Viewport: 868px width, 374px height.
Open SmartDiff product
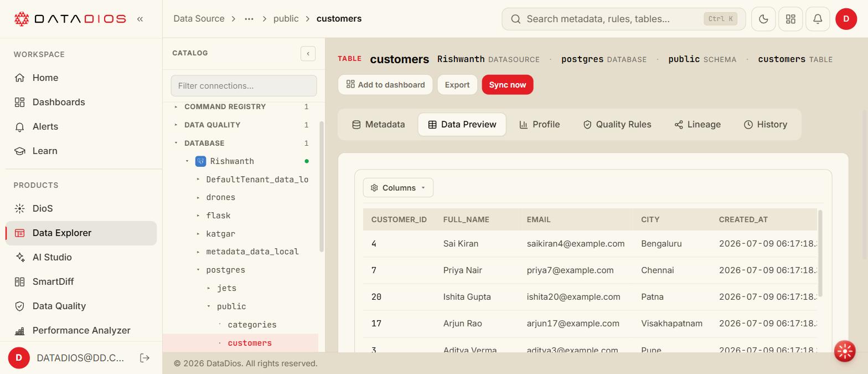point(81,281)
